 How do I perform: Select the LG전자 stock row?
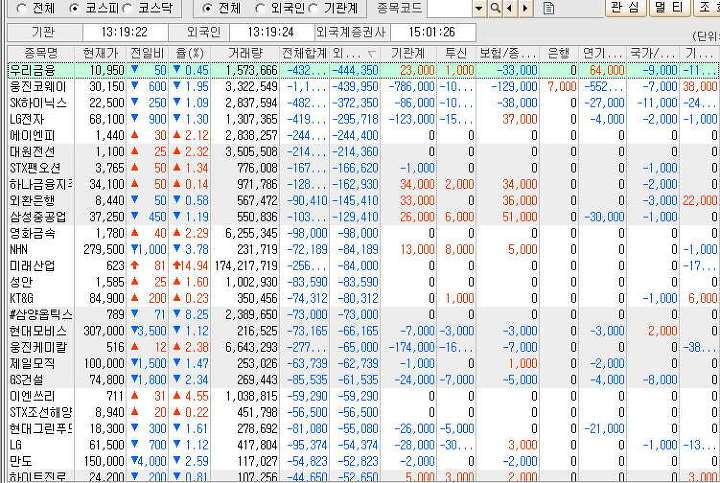coord(363,119)
